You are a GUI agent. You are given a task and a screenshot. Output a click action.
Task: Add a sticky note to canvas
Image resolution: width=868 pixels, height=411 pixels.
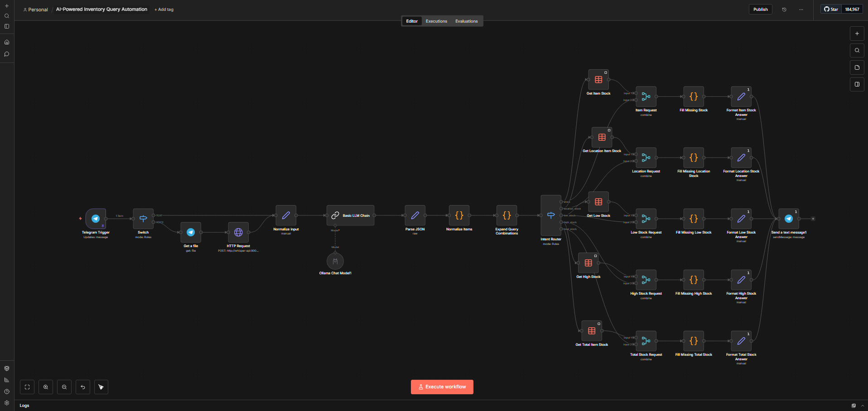[x=857, y=67]
